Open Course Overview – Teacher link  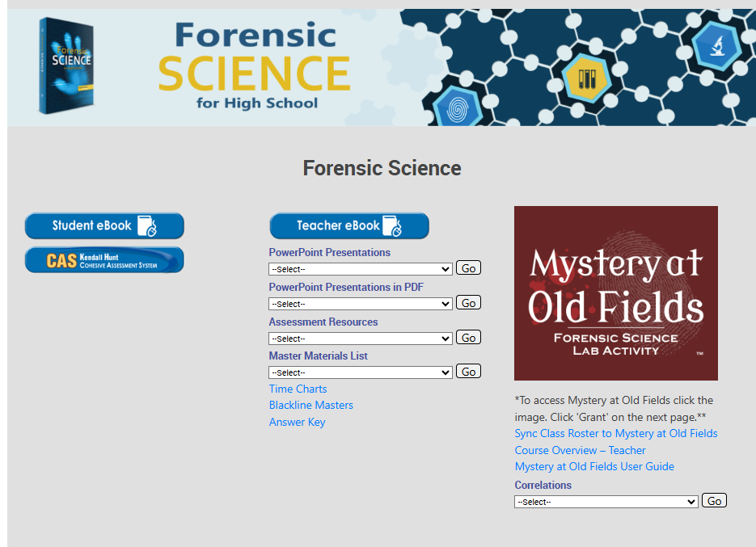(x=580, y=450)
